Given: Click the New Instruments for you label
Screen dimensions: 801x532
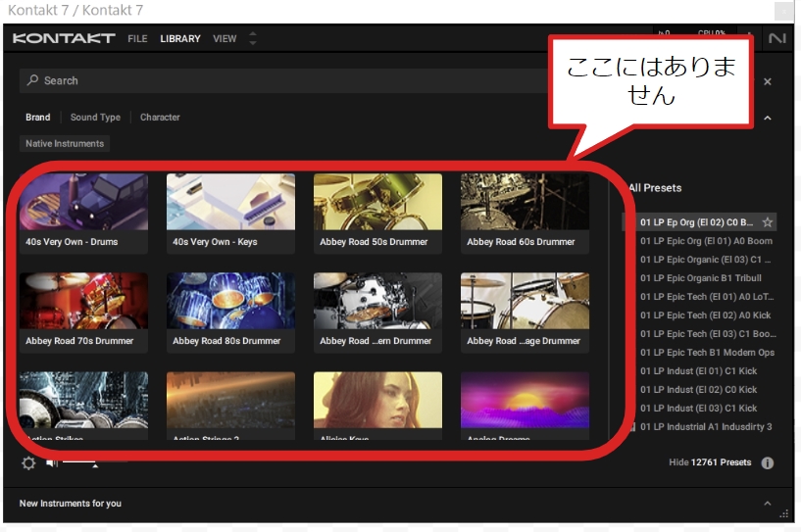Looking at the screenshot, I should pyautogui.click(x=71, y=504).
